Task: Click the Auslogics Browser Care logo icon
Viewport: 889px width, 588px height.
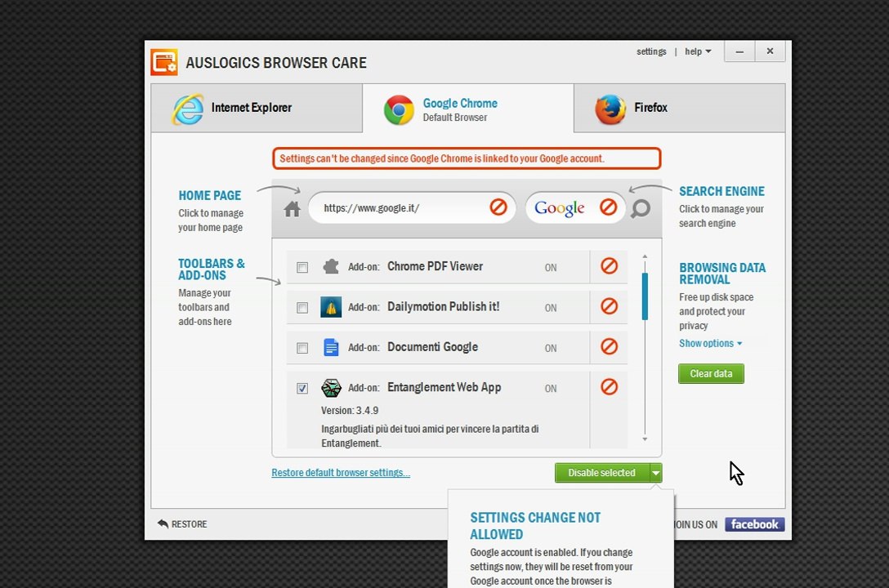Action: pos(164,62)
